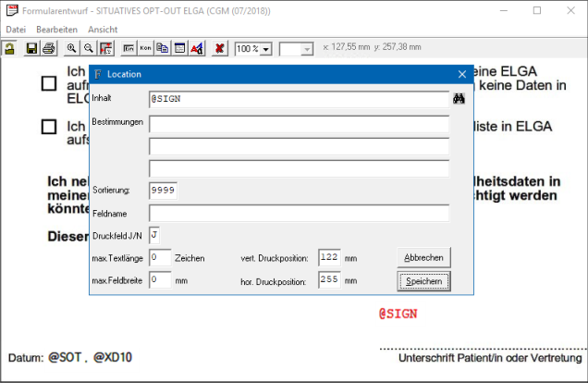The width and height of the screenshot is (588, 383).
Task: Click the Sortierung field showing 9999
Action: [163, 191]
